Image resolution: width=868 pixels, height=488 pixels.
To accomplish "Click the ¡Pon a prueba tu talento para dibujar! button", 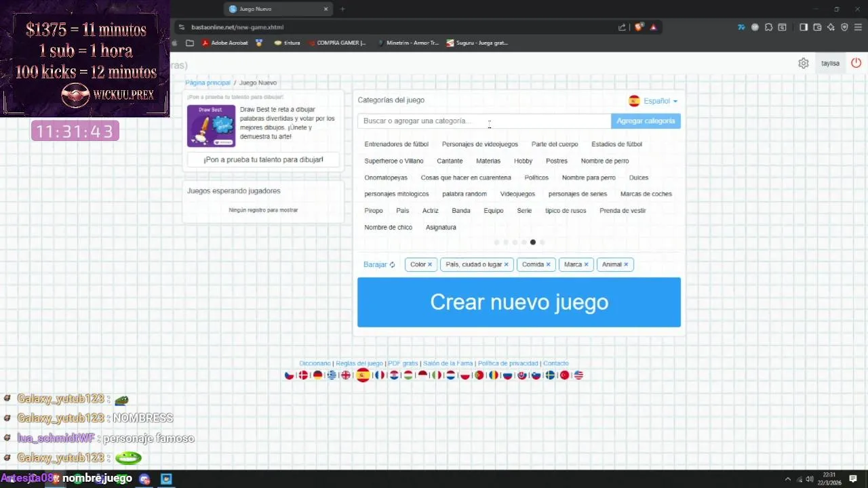I will 263,159.
